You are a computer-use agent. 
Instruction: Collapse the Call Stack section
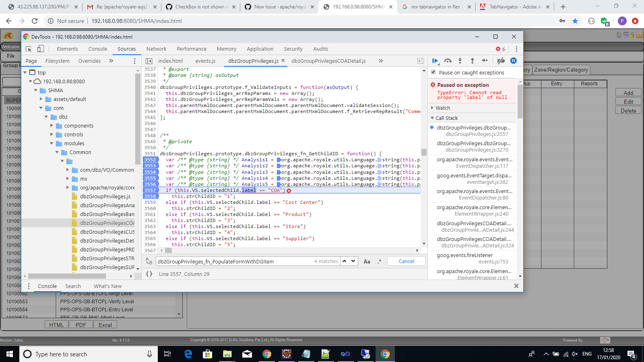click(433, 118)
